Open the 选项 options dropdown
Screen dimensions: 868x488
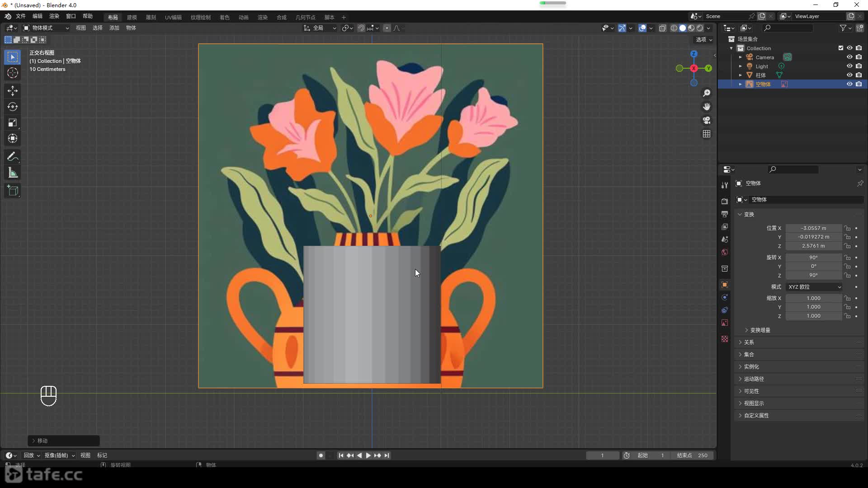click(x=704, y=40)
